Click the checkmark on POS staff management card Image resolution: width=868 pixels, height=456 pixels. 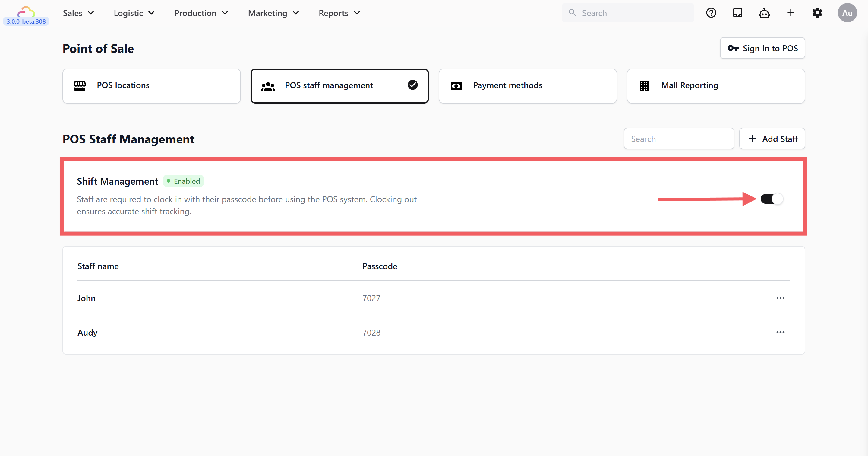coord(412,85)
